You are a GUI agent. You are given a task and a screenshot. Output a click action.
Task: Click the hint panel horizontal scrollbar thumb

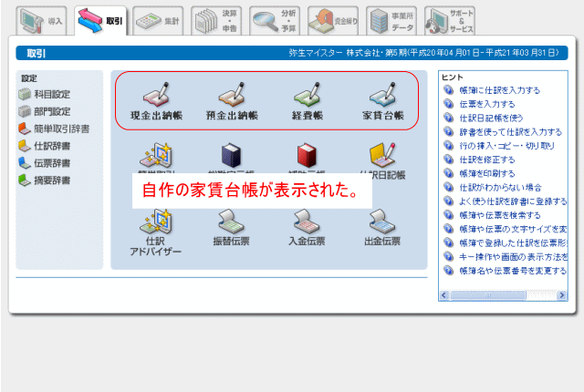(x=488, y=295)
